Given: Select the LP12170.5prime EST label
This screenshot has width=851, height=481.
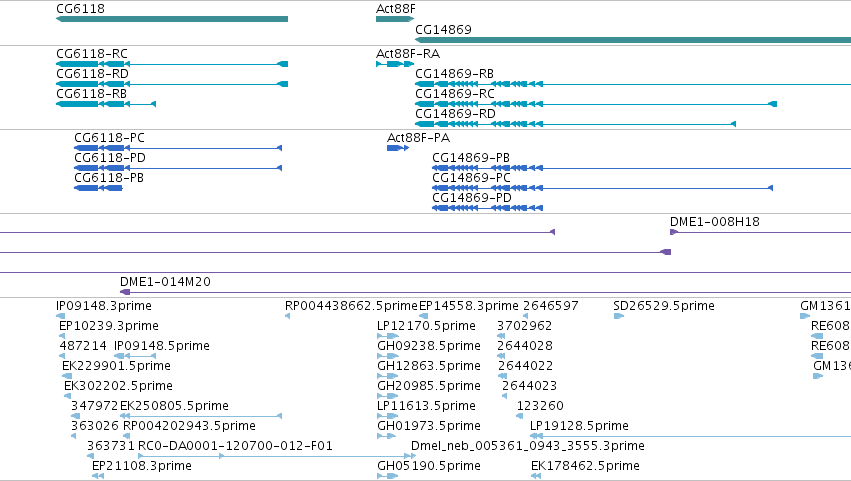Looking at the screenshot, I should click(x=427, y=326).
